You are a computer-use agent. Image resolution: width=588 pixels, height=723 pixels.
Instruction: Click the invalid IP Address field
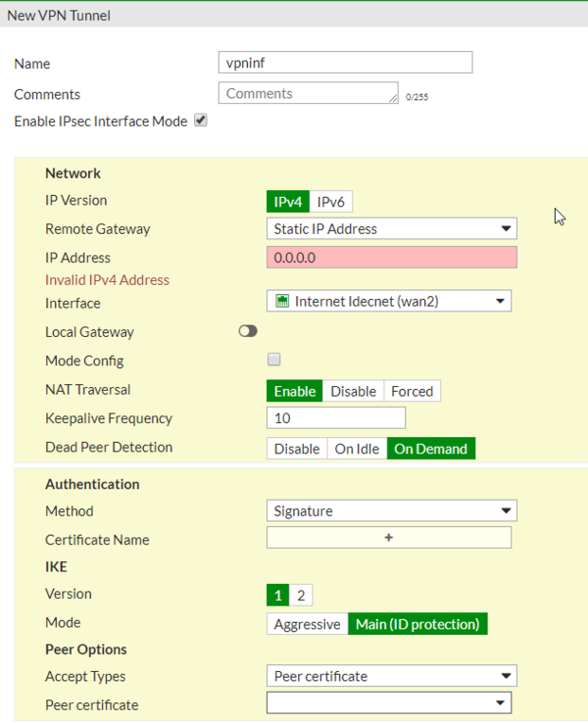click(391, 258)
